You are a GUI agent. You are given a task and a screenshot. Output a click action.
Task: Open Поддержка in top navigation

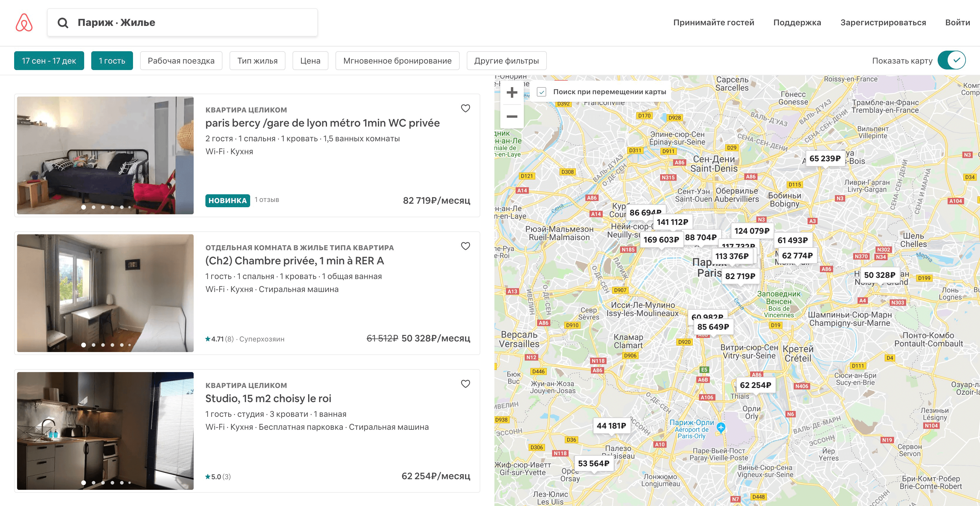coord(797,22)
